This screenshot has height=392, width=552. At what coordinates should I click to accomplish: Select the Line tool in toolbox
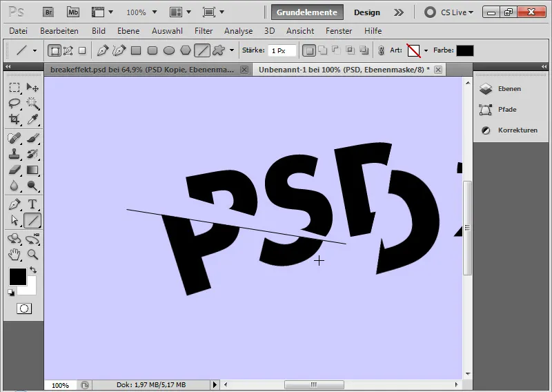32,220
